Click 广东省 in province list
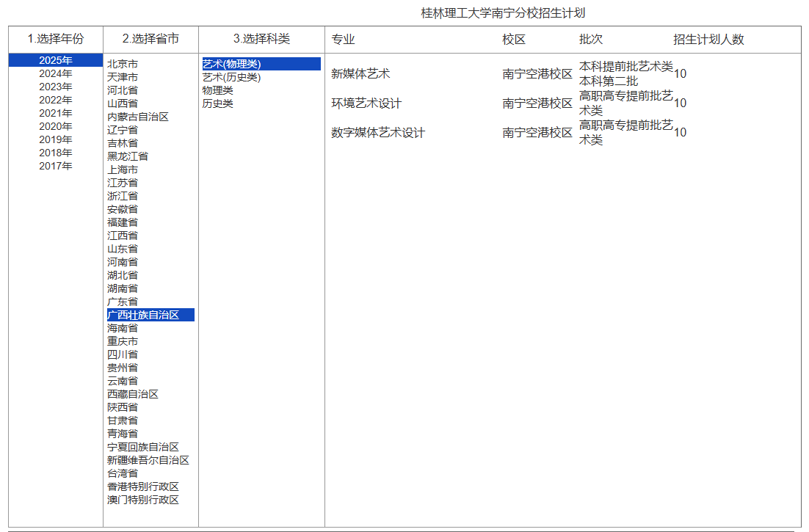 coord(123,302)
